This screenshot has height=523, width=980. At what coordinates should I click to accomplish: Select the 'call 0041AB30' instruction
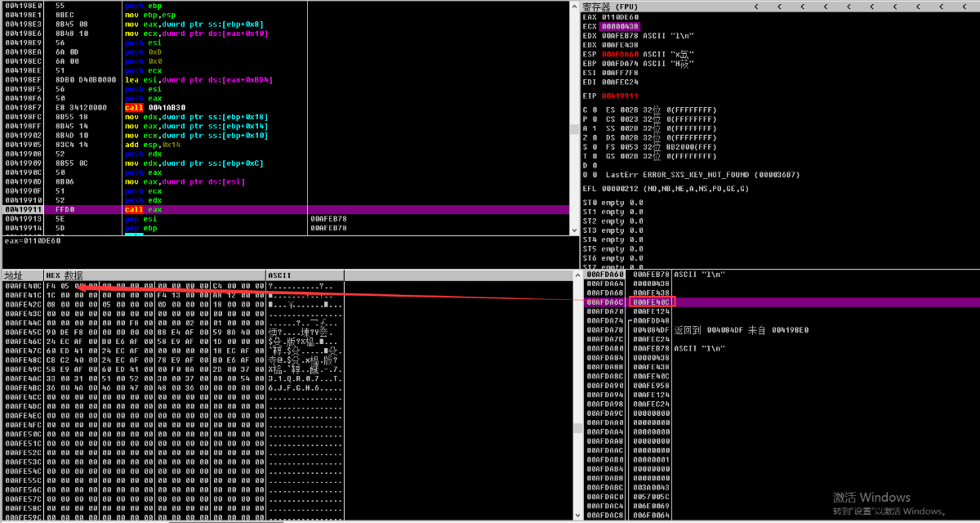pyautogui.click(x=154, y=107)
